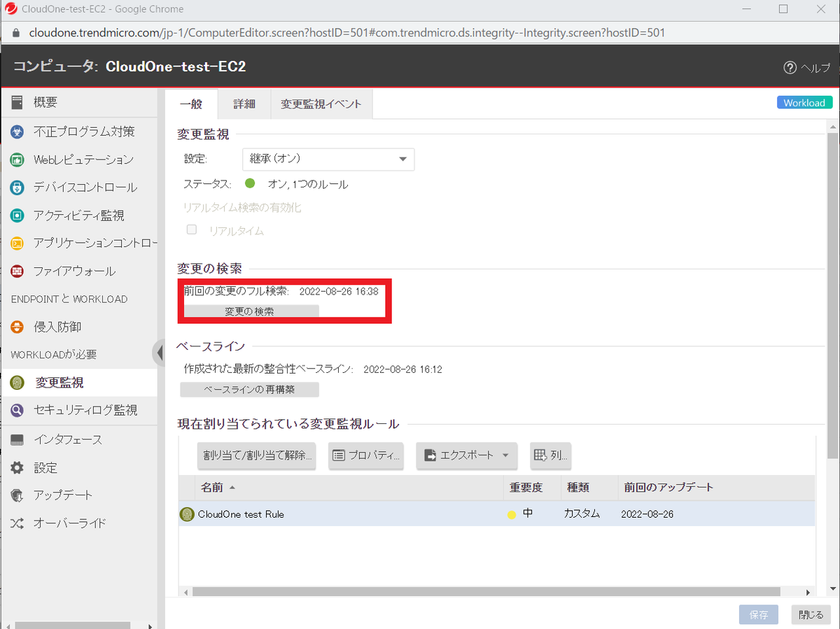Click the インタフェース icon

[x=17, y=439]
